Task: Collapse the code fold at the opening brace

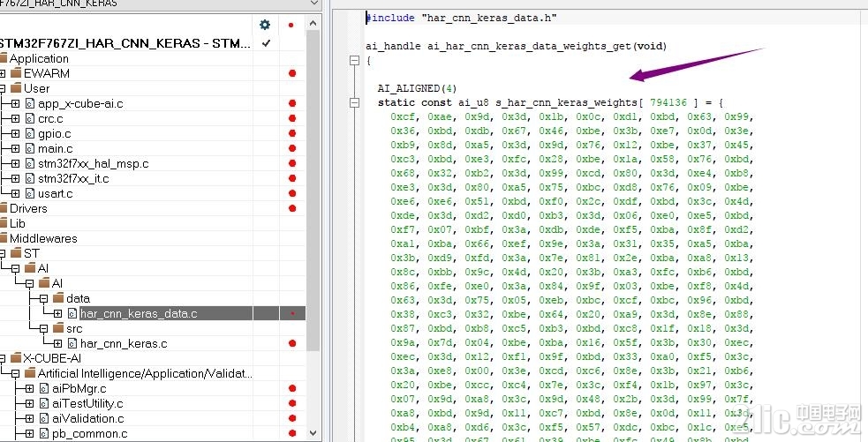Action: 355,60
